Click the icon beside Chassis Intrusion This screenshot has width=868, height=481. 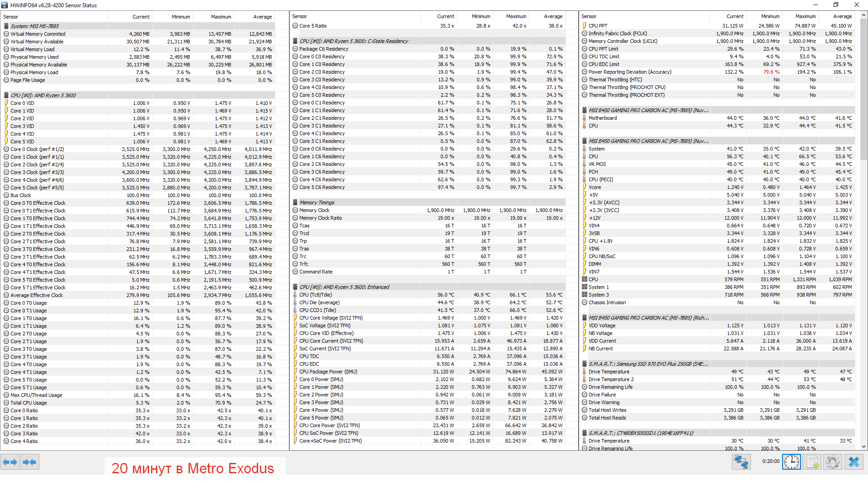[x=585, y=302]
